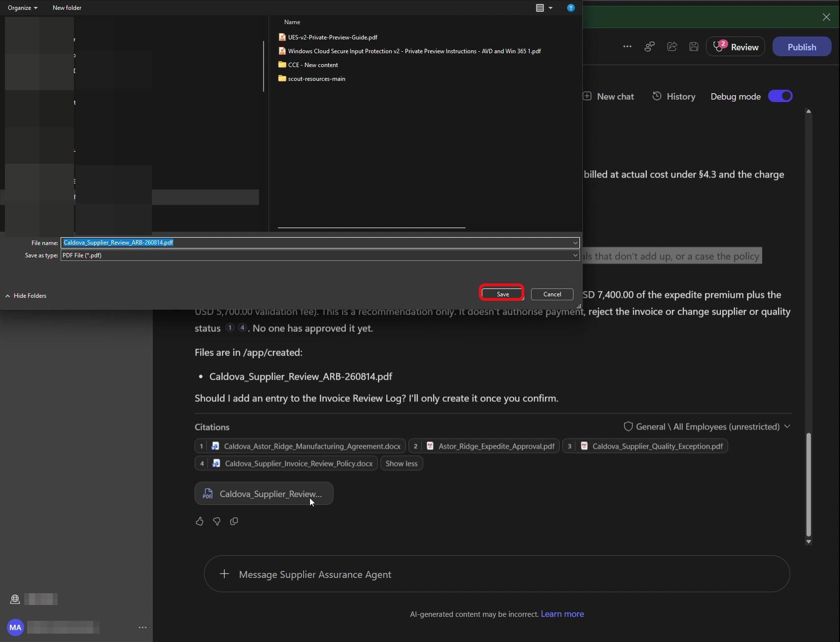Image resolution: width=840 pixels, height=642 pixels.
Task: Open the environment globe icon in sidebar
Action: pyautogui.click(x=15, y=599)
